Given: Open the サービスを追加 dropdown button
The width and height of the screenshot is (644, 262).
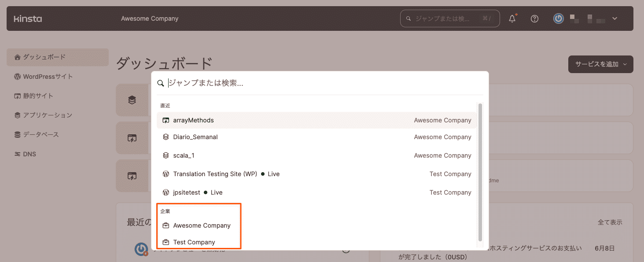Looking at the screenshot, I should point(601,64).
